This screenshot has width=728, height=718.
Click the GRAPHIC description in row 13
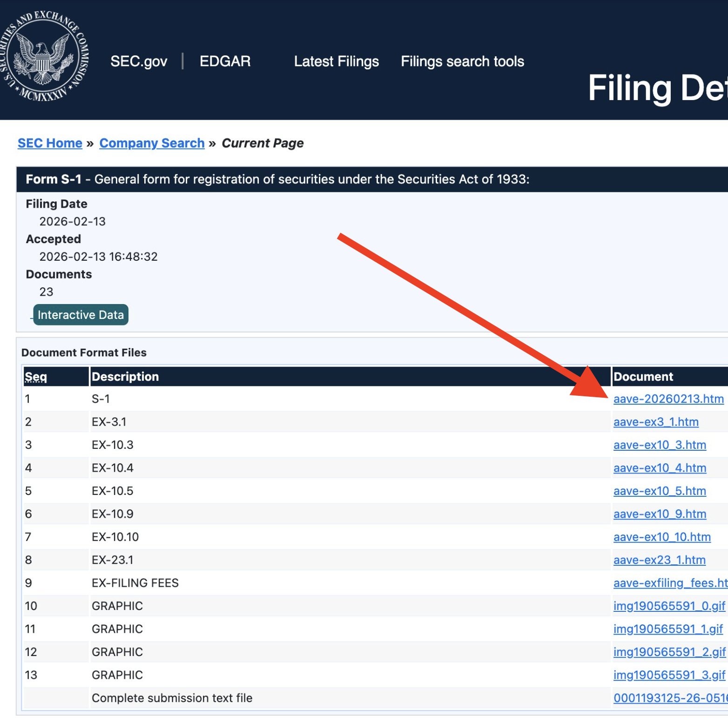click(x=117, y=675)
